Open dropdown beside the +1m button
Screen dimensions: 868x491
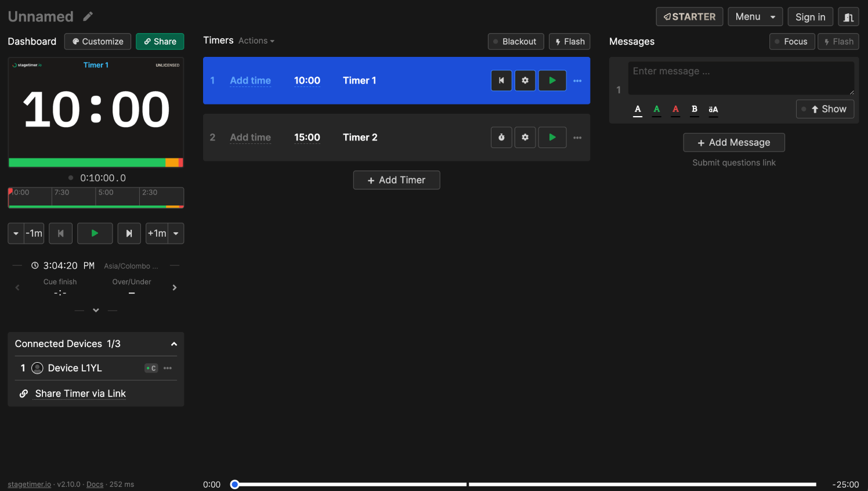point(176,233)
